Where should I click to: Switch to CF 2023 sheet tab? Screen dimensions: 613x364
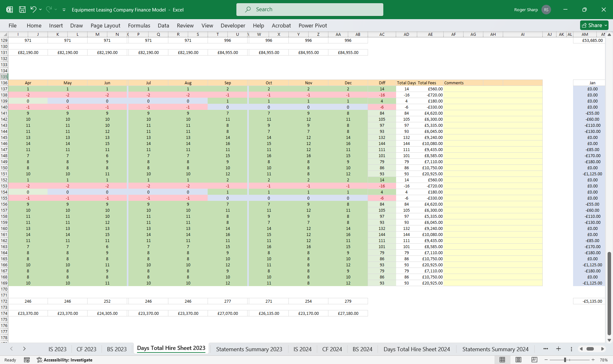click(x=86, y=349)
